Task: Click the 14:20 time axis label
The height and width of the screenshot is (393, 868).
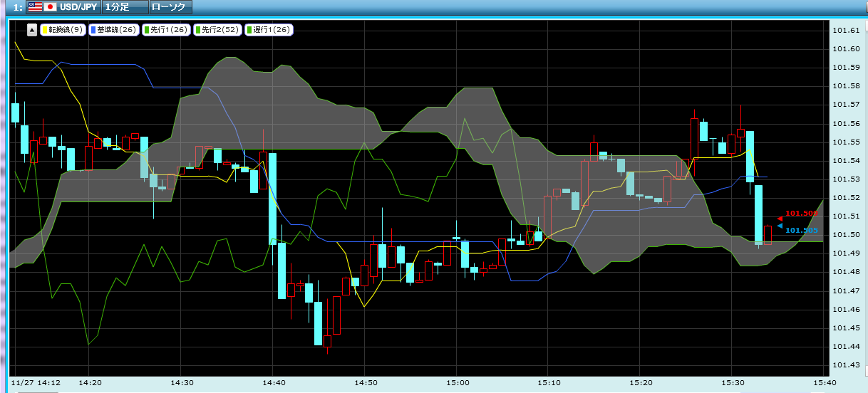Action: pyautogui.click(x=91, y=382)
